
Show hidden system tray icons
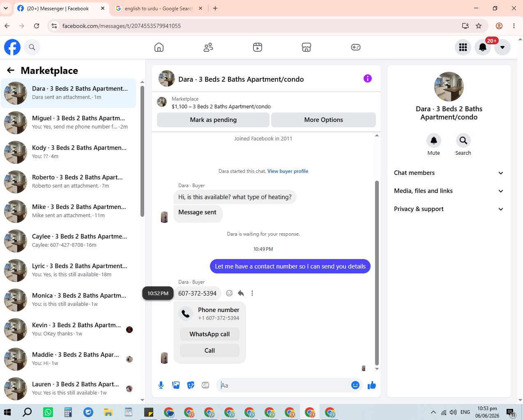pos(433,412)
